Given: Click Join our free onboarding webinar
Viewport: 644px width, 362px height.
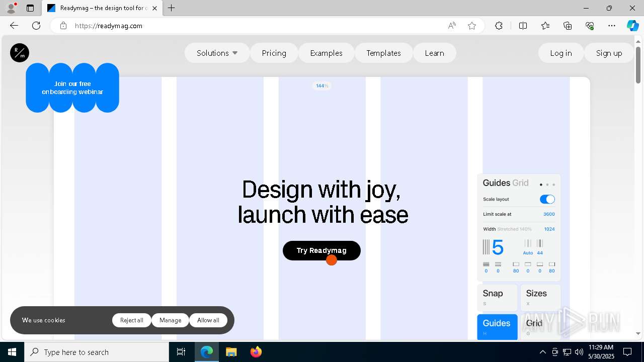Looking at the screenshot, I should (x=72, y=87).
